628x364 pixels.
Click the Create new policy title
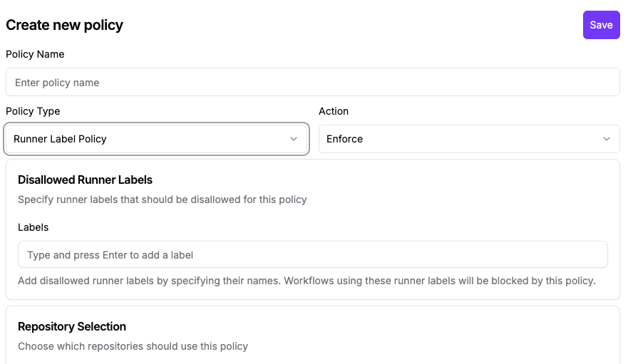pyautogui.click(x=64, y=25)
